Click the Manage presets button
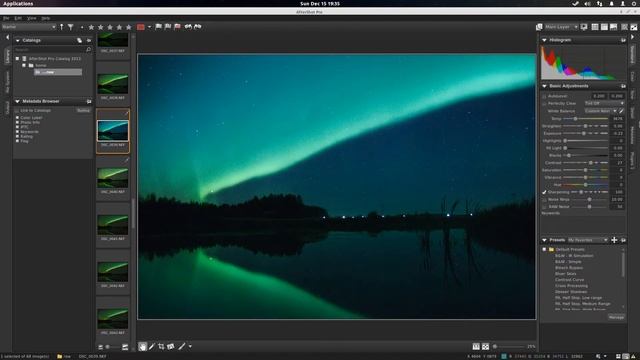This screenshot has height=360, width=640. pos(616,317)
